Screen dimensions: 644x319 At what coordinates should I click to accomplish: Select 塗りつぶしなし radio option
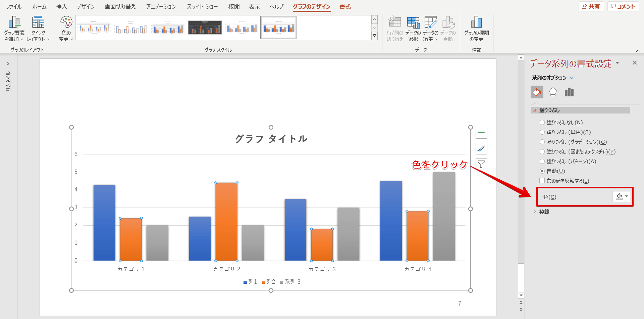(x=561, y=123)
